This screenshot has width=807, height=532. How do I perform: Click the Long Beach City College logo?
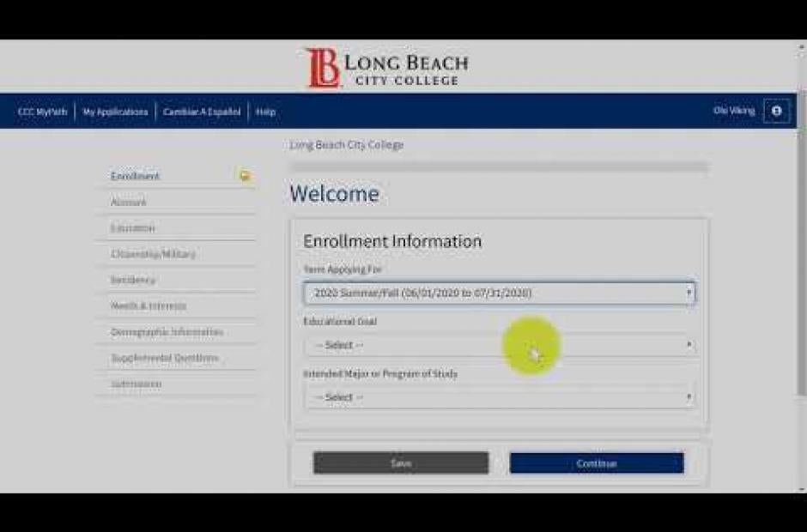[x=387, y=68]
